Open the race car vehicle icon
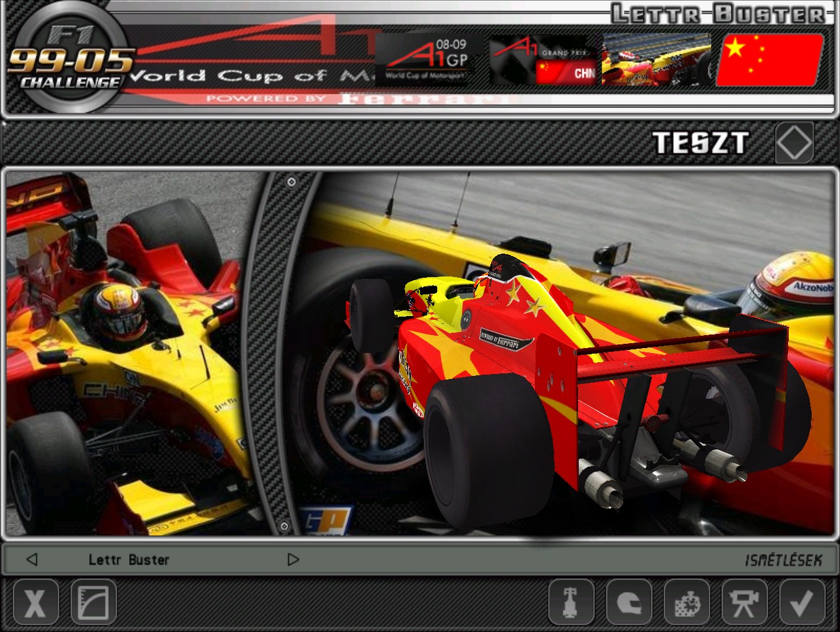Image resolution: width=840 pixels, height=632 pixels. click(x=571, y=602)
